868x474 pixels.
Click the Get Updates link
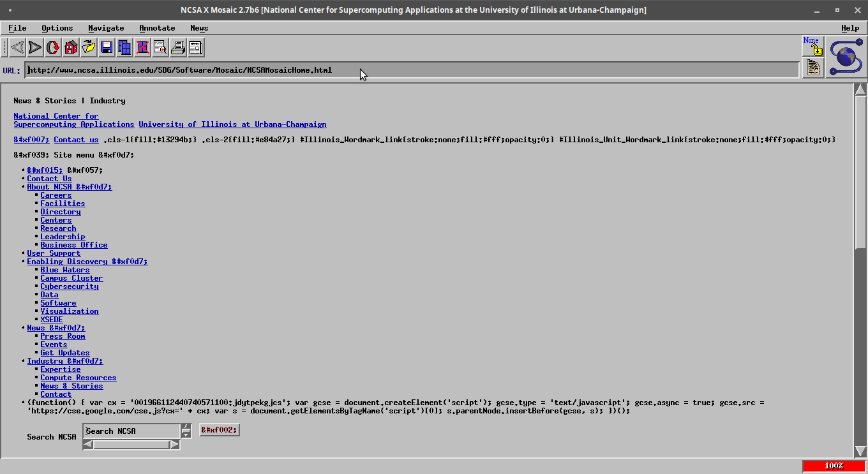click(65, 353)
